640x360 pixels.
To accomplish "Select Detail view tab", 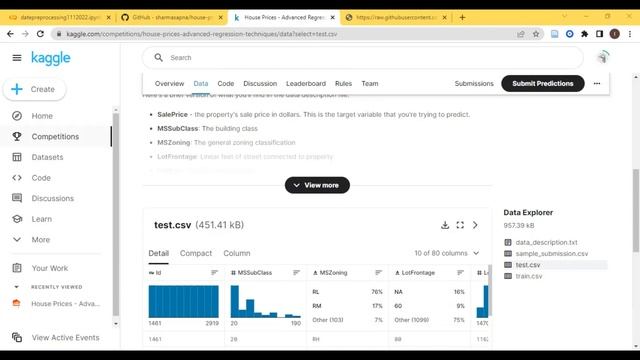I will point(159,253).
